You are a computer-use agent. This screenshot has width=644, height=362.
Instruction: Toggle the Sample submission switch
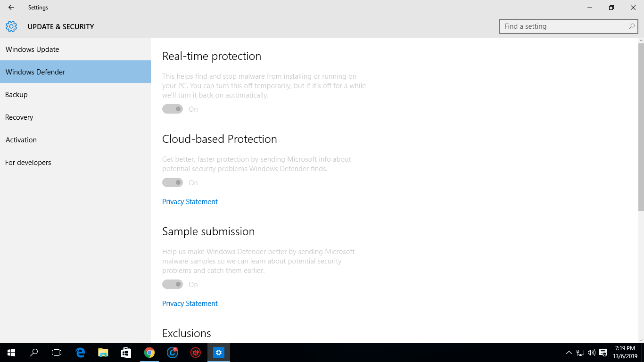click(x=173, y=284)
